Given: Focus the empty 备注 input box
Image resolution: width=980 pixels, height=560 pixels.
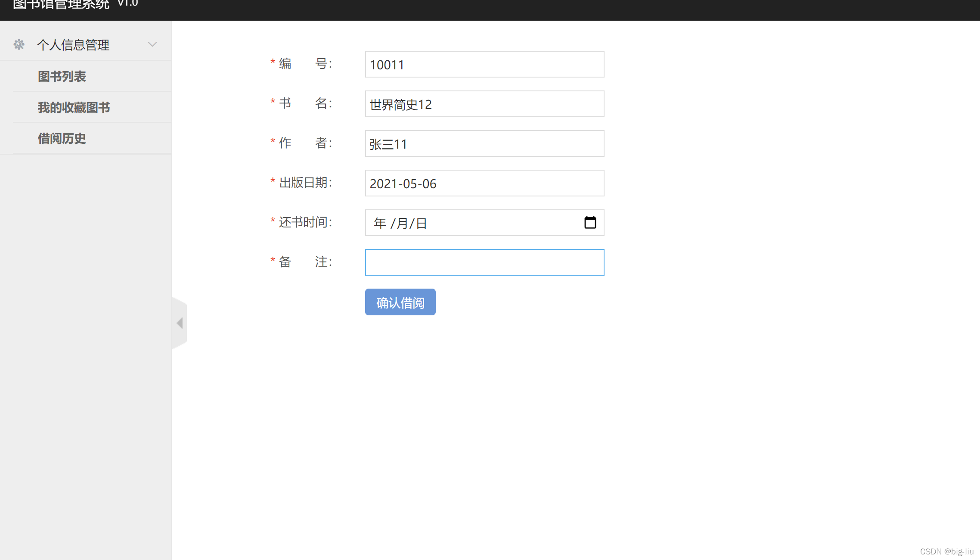Looking at the screenshot, I should tap(484, 262).
